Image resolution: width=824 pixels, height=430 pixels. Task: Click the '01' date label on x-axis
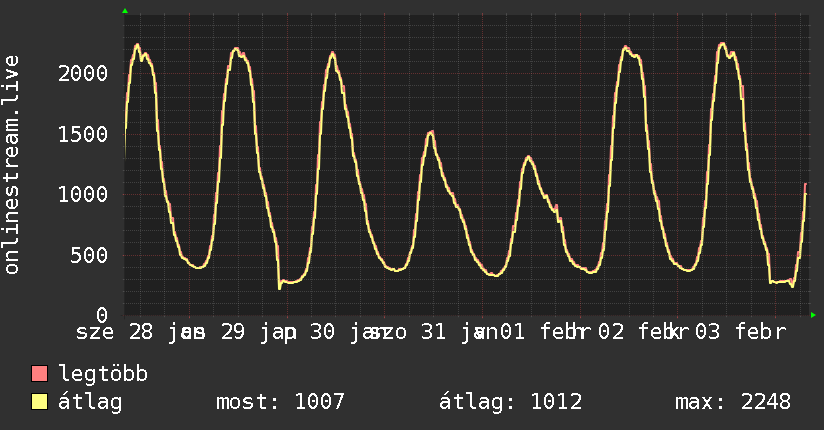point(512,332)
